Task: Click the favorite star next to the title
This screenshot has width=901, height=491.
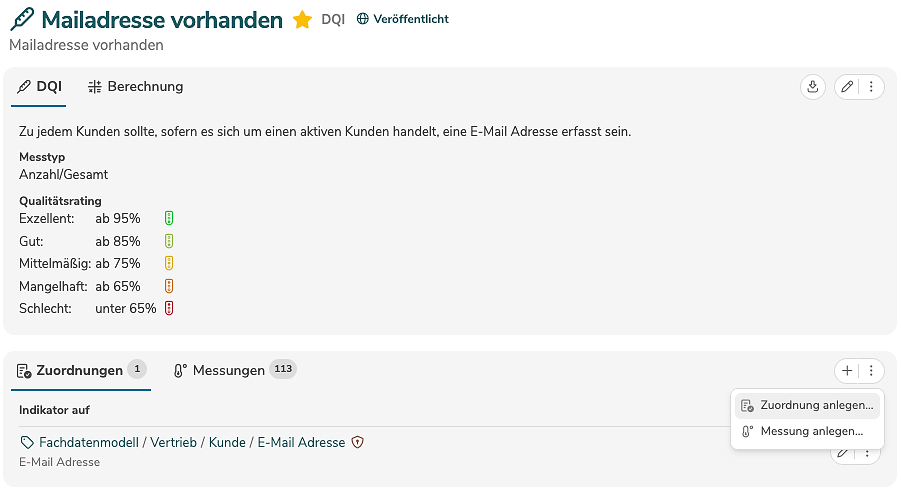Action: point(302,20)
